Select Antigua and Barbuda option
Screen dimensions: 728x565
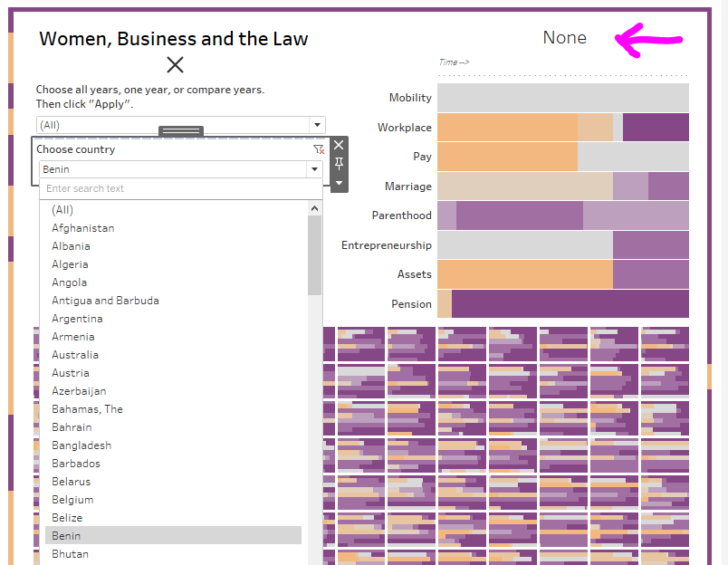(105, 301)
